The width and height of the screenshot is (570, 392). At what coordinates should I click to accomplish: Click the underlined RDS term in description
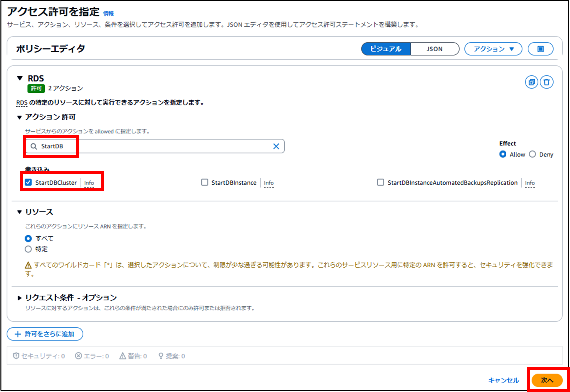22,103
